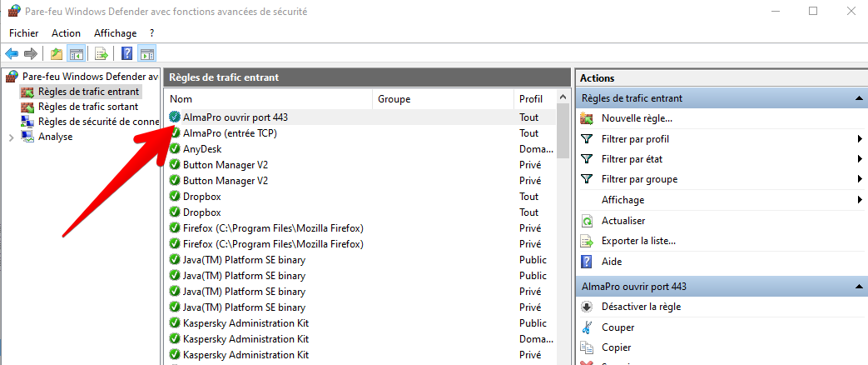Image resolution: width=868 pixels, height=365 pixels.
Task: Click the blue Aide icon in Actions pane
Action: [586, 262]
